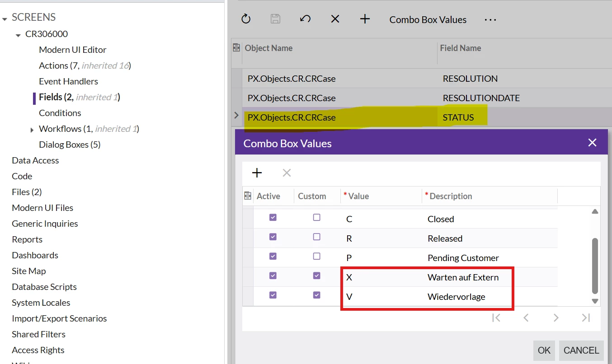Image resolution: width=612 pixels, height=364 pixels.
Task: Open Modern UI Files section
Action: (42, 208)
